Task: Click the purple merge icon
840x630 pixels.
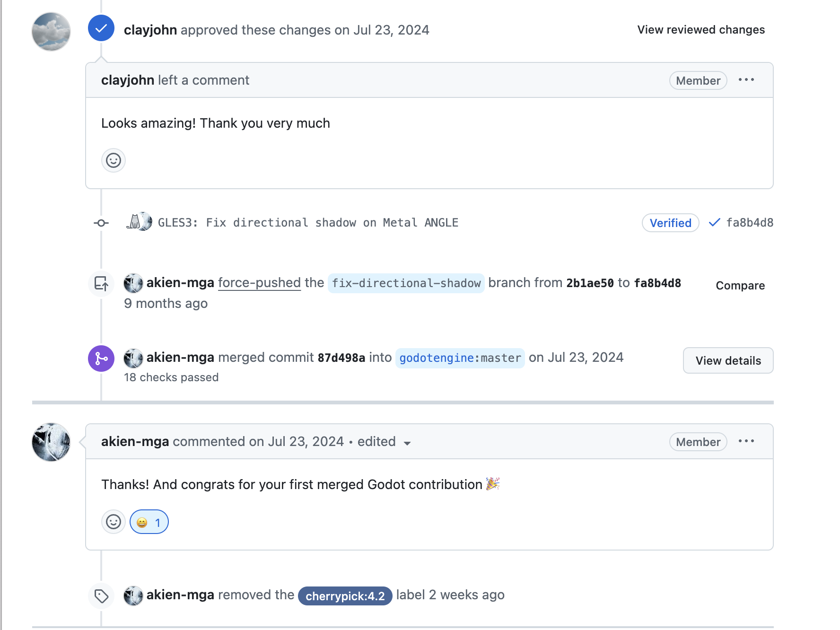Action: click(101, 359)
